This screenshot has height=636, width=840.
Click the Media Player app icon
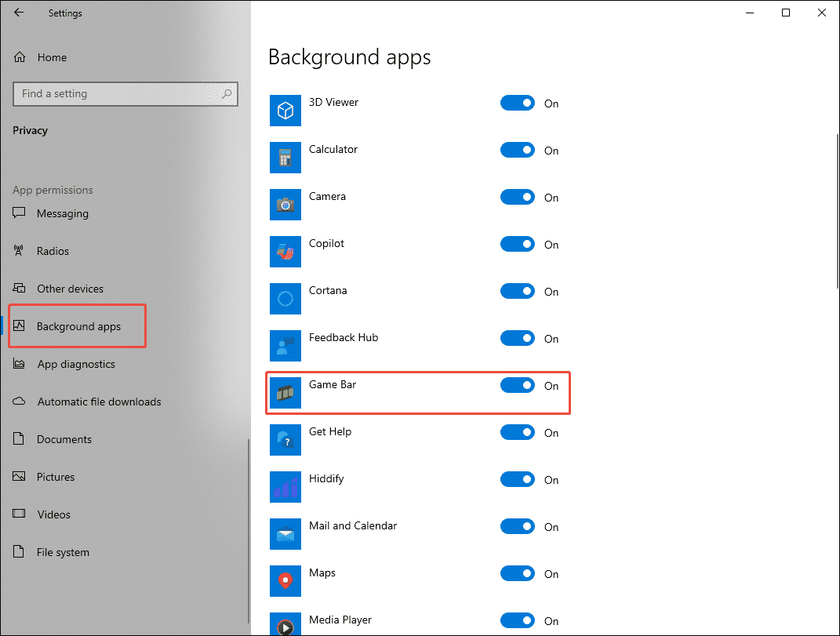point(285,623)
